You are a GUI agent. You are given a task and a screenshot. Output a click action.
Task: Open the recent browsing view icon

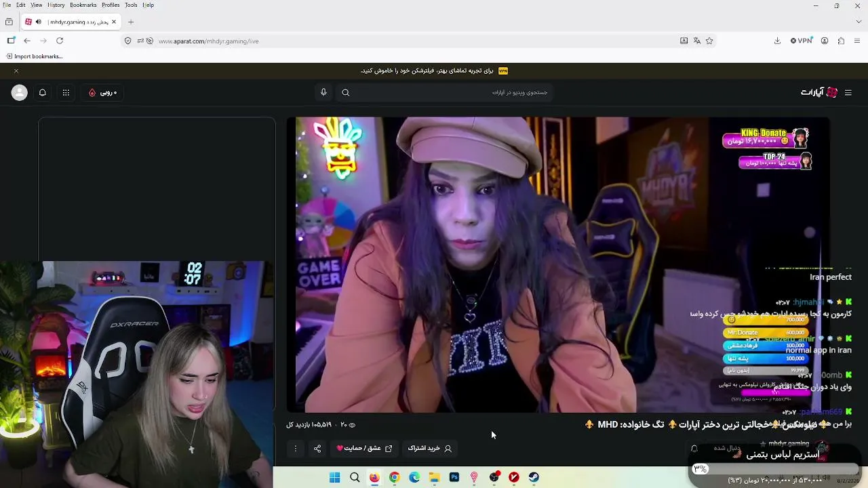point(9,22)
